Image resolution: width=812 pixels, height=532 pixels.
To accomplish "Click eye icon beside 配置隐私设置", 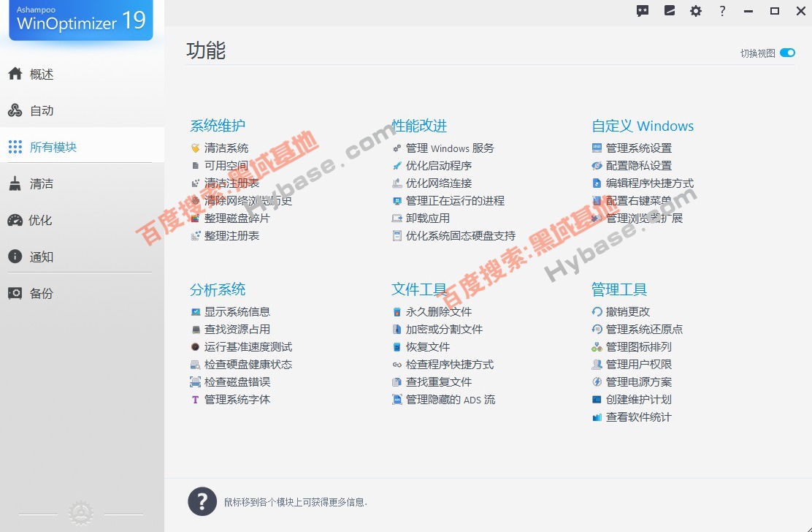I will coord(597,166).
